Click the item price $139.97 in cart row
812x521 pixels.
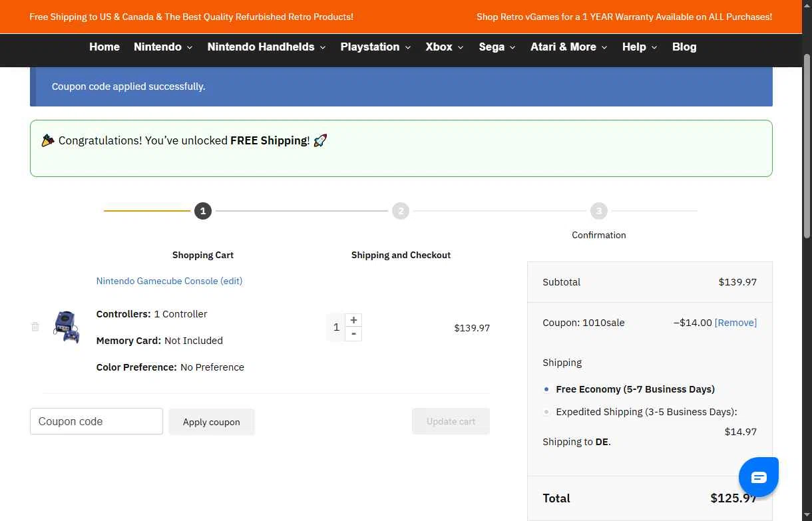pyautogui.click(x=472, y=328)
